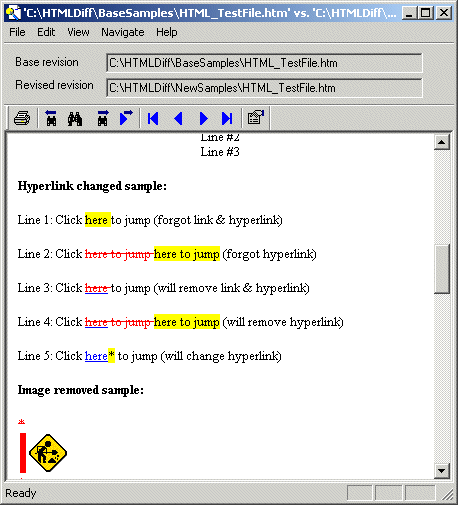Open the File menu
The image size is (458, 505).
pyautogui.click(x=17, y=32)
